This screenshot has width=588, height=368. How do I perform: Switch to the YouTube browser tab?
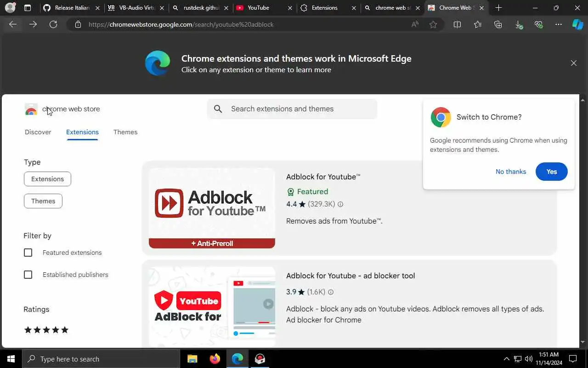[x=264, y=8]
